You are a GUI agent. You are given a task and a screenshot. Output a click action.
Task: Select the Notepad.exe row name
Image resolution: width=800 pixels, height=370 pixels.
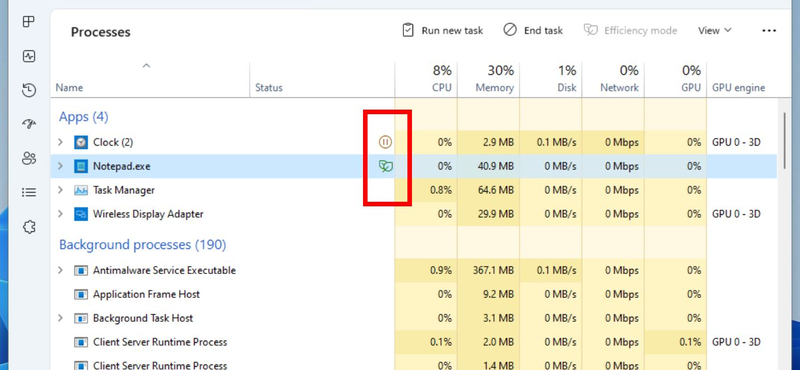coord(121,166)
